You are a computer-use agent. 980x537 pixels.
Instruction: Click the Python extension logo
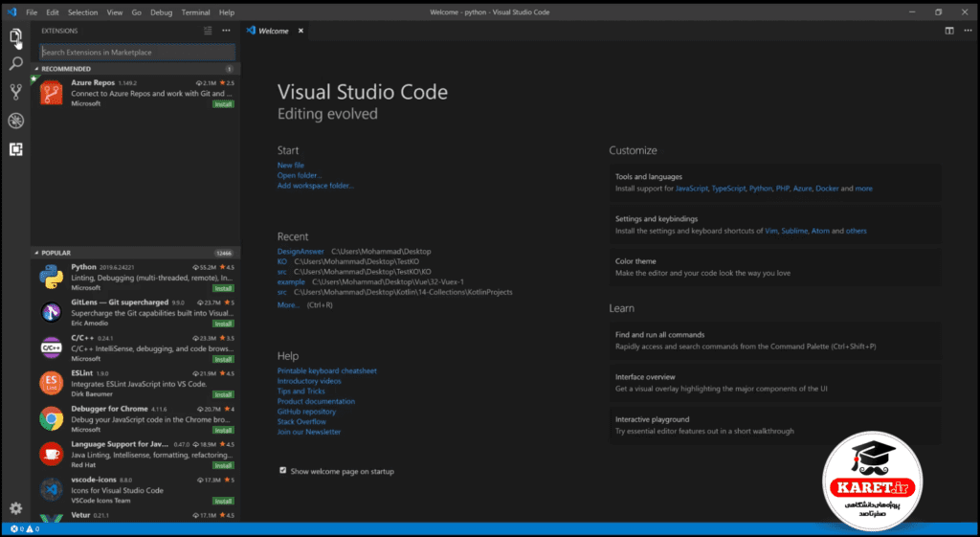pos(52,277)
